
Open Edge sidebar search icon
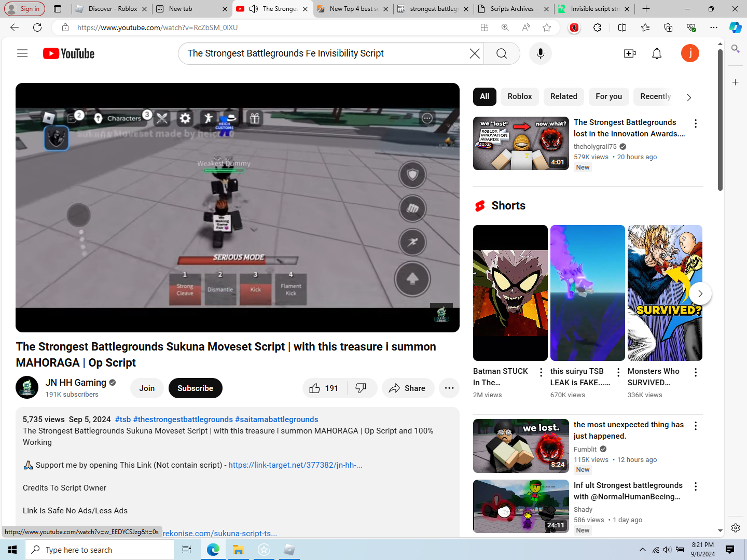tap(735, 49)
